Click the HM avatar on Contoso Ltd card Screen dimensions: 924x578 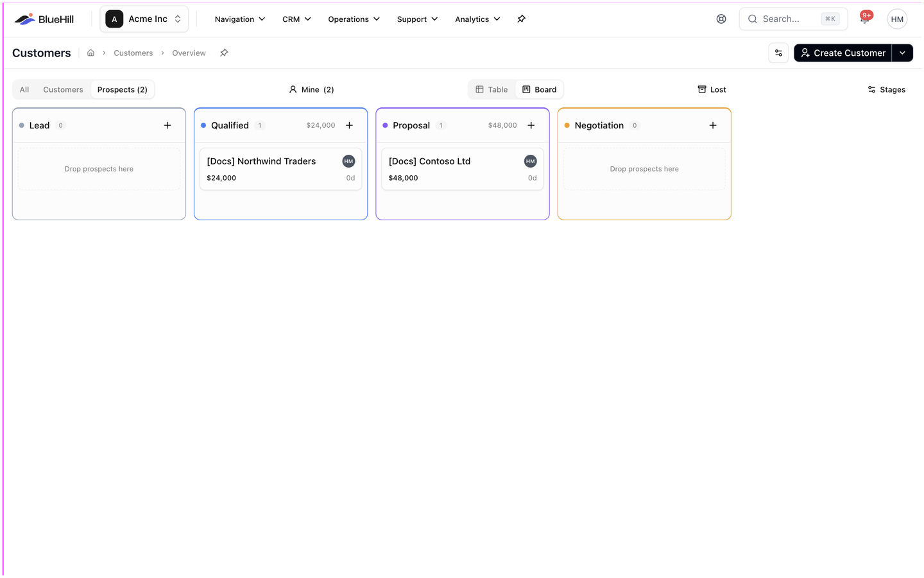[x=531, y=161]
